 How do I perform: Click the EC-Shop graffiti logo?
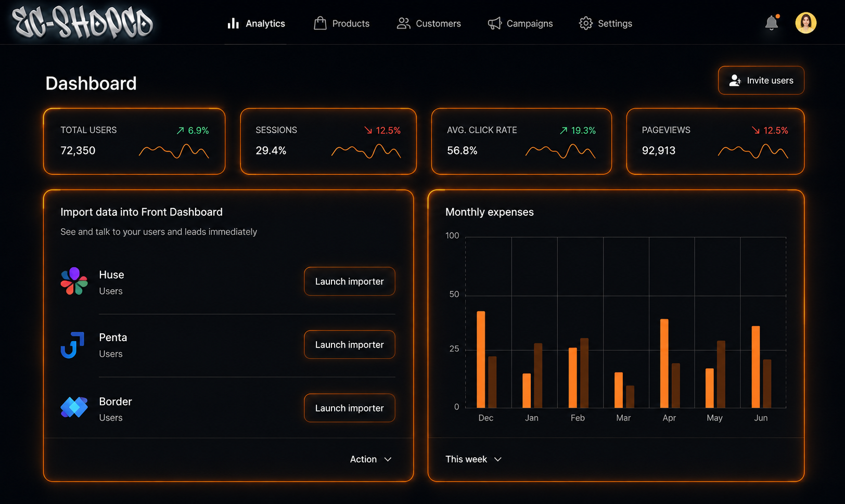tap(83, 23)
